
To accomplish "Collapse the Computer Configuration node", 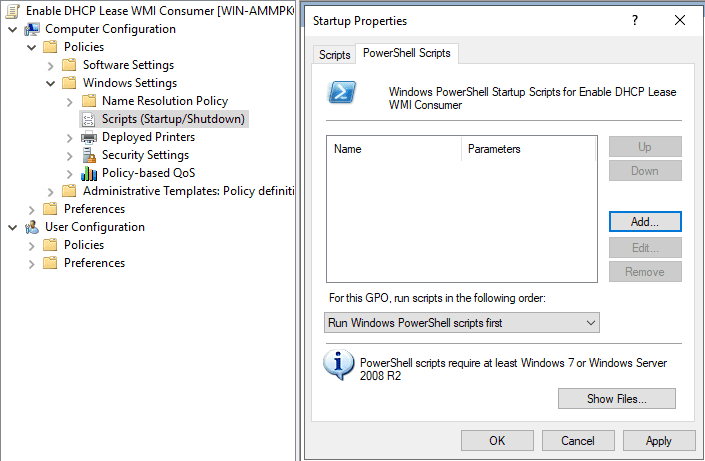I will pos(13,30).
